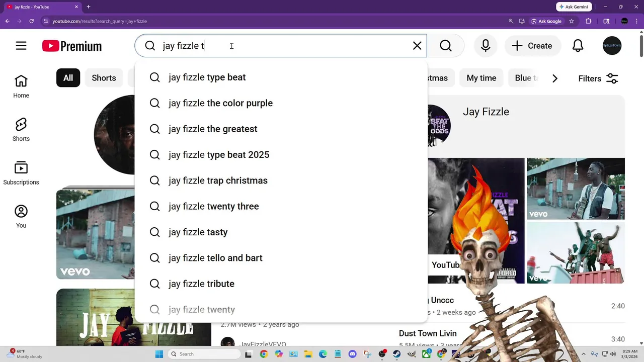Open the Create button
This screenshot has width=644, height=362.
pos(532,46)
